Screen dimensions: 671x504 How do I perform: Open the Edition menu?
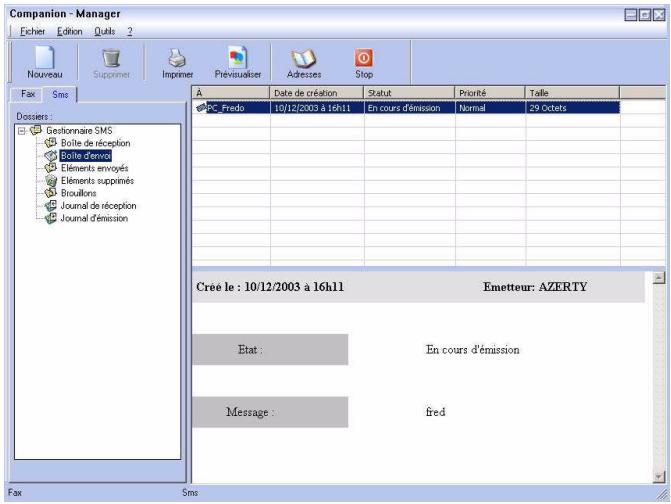(69, 31)
